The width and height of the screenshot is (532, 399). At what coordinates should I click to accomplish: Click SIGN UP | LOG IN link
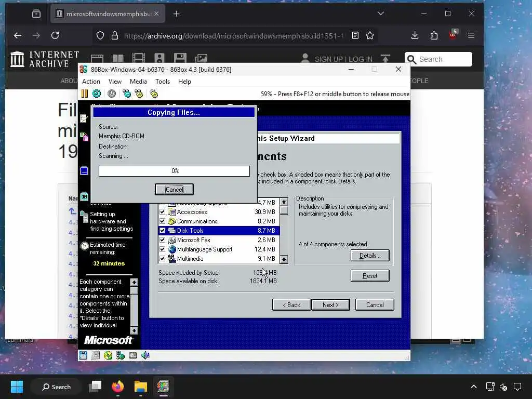pyautogui.click(x=343, y=59)
